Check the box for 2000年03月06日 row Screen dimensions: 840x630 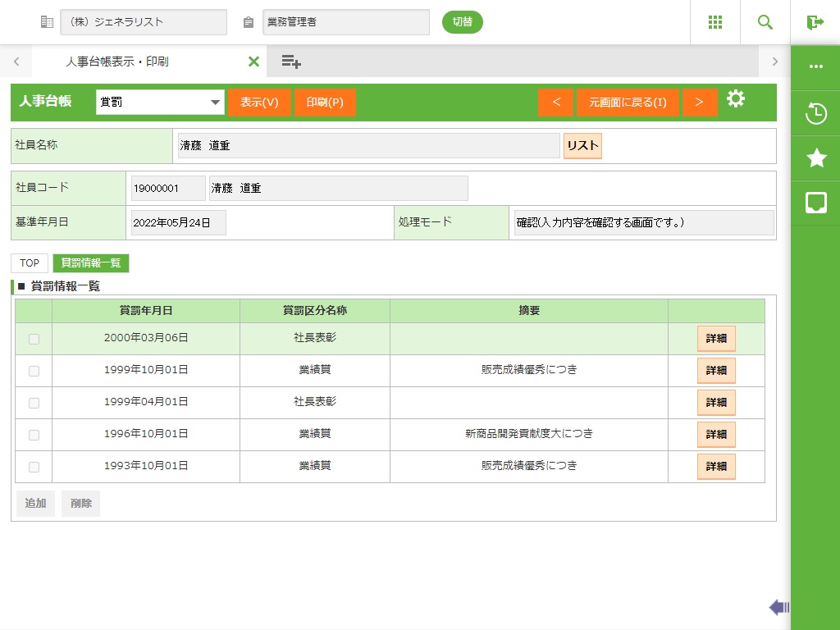(34, 339)
